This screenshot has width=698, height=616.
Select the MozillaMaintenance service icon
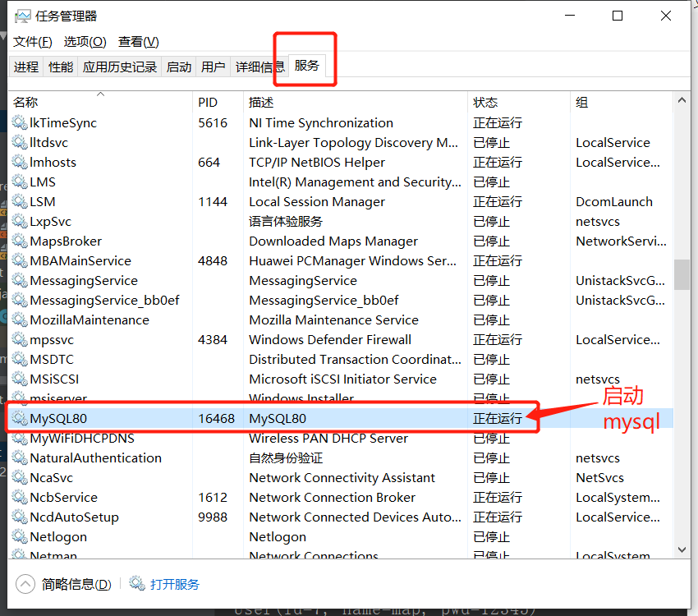19,319
